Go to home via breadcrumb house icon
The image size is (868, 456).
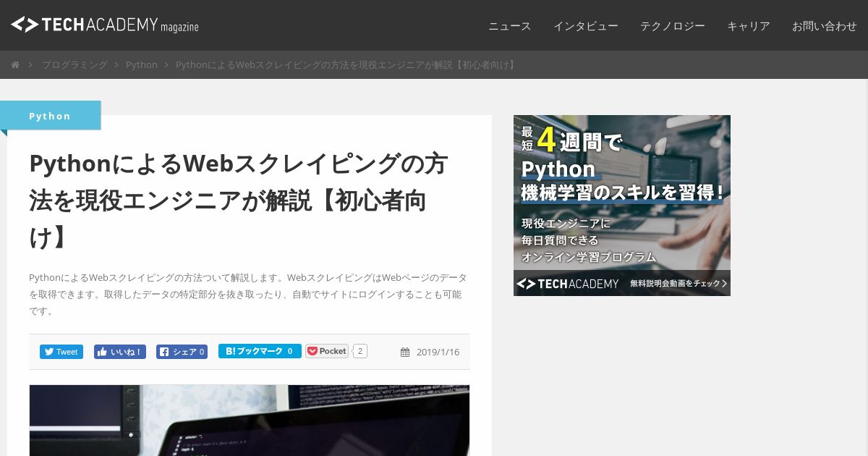click(x=15, y=65)
